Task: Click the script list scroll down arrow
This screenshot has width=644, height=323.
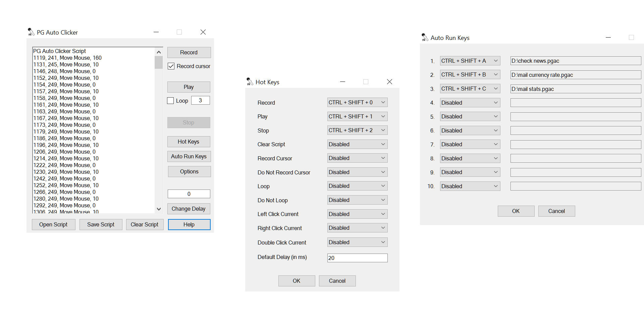Action: tap(159, 209)
